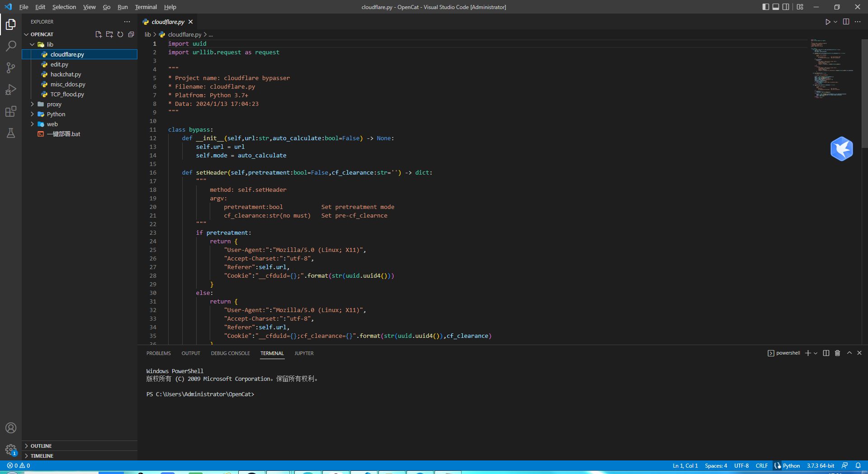868x474 pixels.
Task: Open the File menu
Action: click(x=24, y=7)
